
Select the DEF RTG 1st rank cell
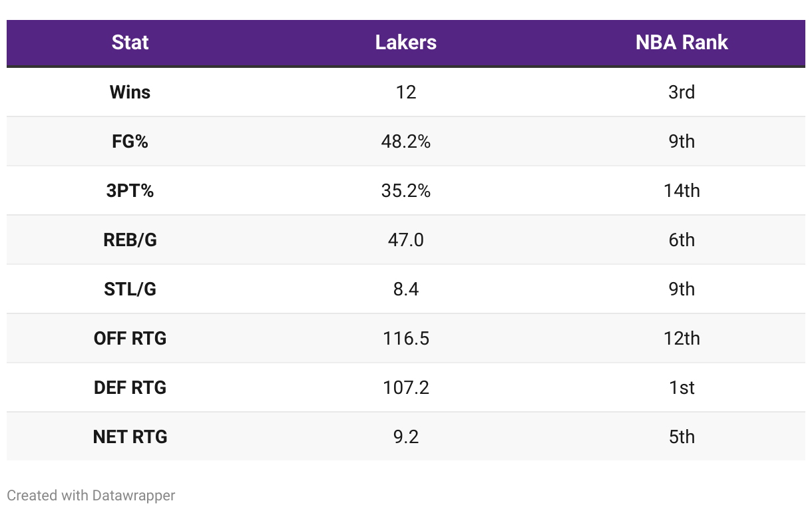[x=682, y=387]
